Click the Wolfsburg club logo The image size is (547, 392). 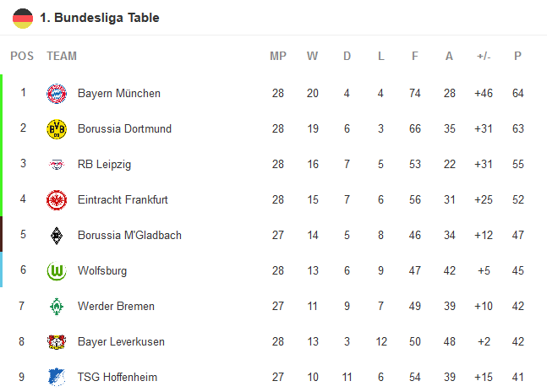[x=57, y=270]
